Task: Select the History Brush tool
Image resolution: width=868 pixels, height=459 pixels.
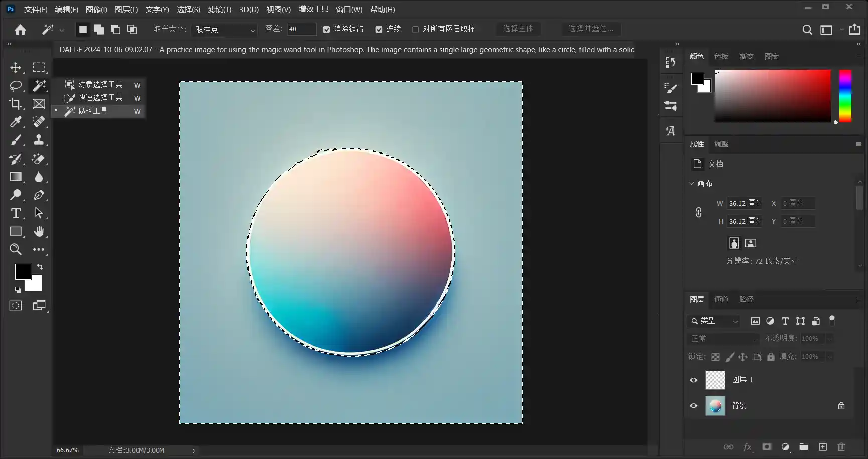Action: click(16, 159)
